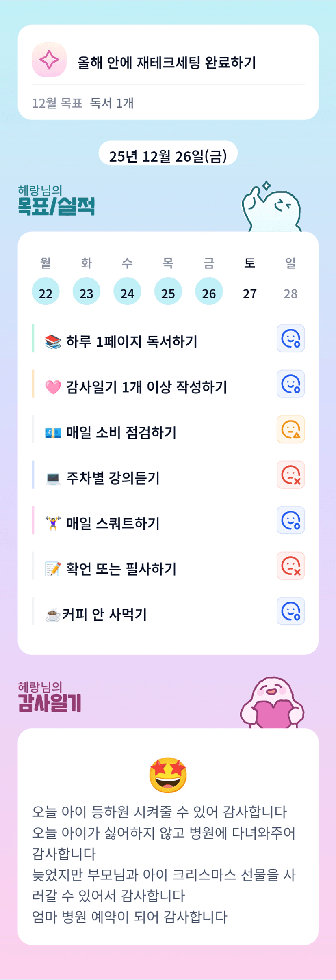Select Friday 26 date circle

pyautogui.click(x=209, y=292)
